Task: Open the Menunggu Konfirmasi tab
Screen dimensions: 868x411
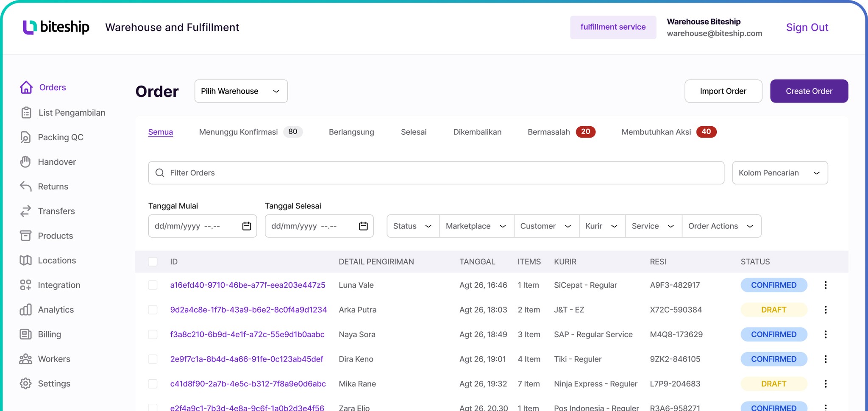Action: pyautogui.click(x=238, y=132)
